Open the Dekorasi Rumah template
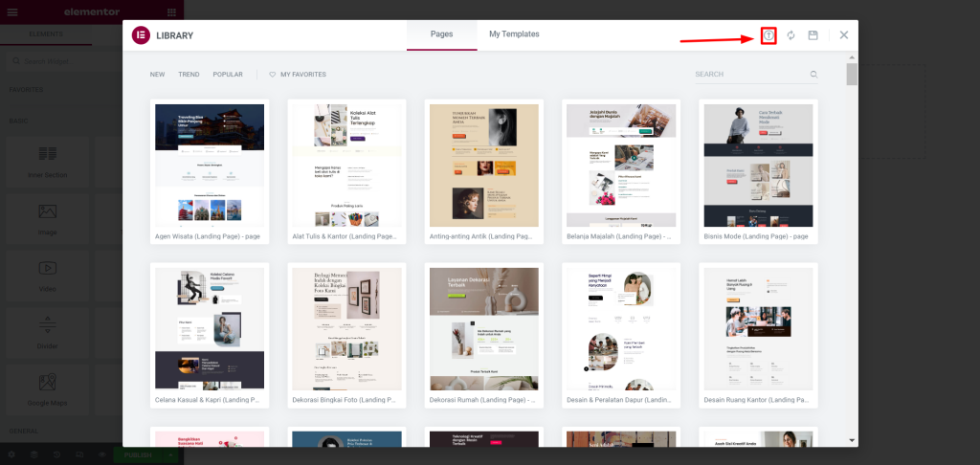Image resolution: width=980 pixels, height=465 pixels. point(483,336)
